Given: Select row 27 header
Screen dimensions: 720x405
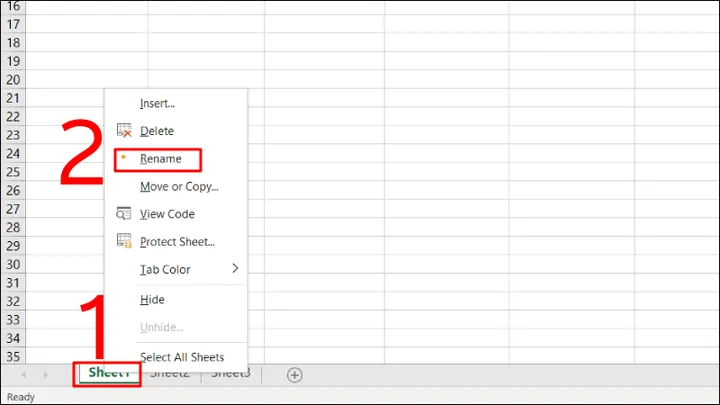Looking at the screenshot, I should (13, 209).
